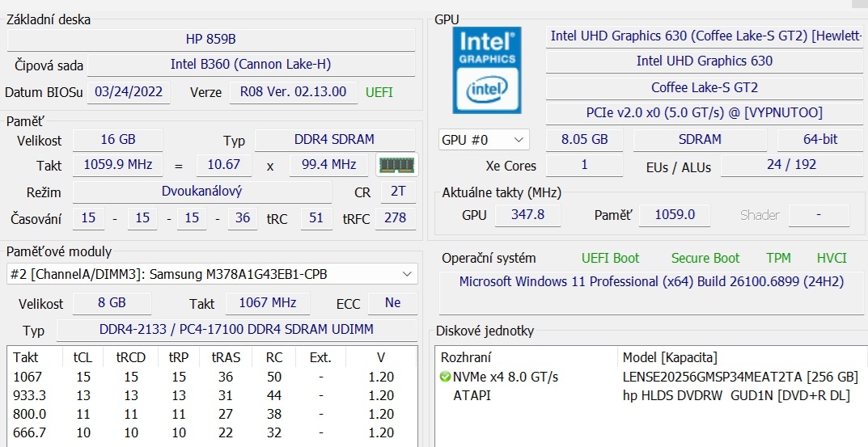Select the LENSE20256GMSP34MEAT2TA drive entry
This screenshot has height=447, width=868.
(739, 377)
